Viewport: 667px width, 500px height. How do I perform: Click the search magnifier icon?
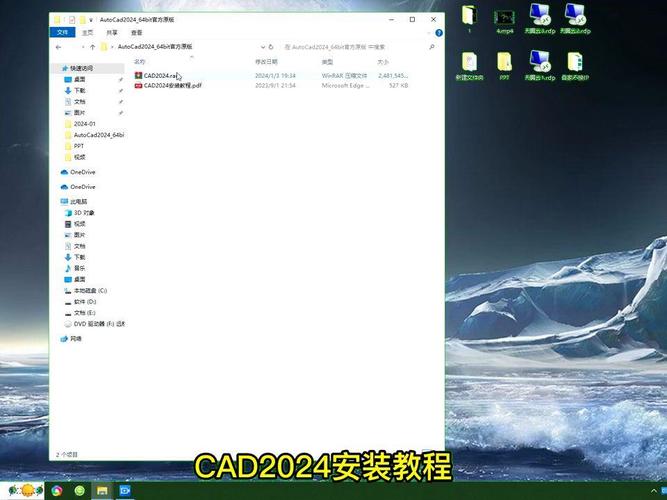click(432, 47)
